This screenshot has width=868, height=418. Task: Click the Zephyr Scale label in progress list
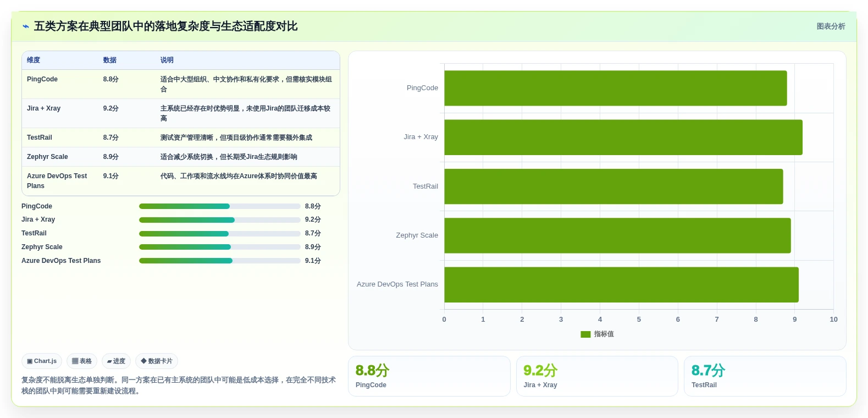pos(42,247)
